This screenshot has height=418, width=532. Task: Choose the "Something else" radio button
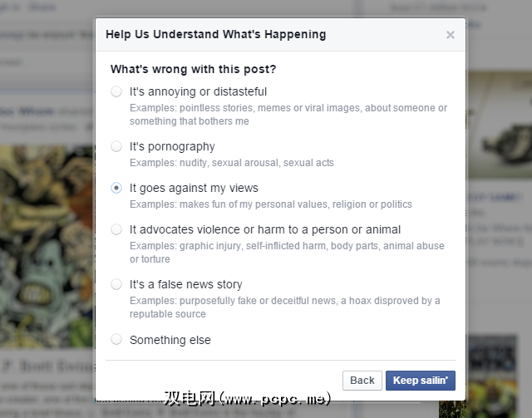pyautogui.click(x=116, y=339)
